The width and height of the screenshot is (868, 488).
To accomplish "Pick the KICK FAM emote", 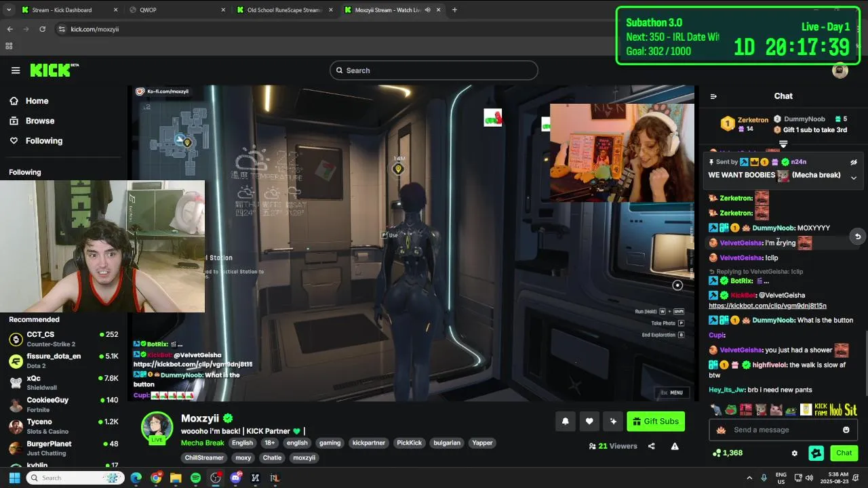I will click(821, 409).
